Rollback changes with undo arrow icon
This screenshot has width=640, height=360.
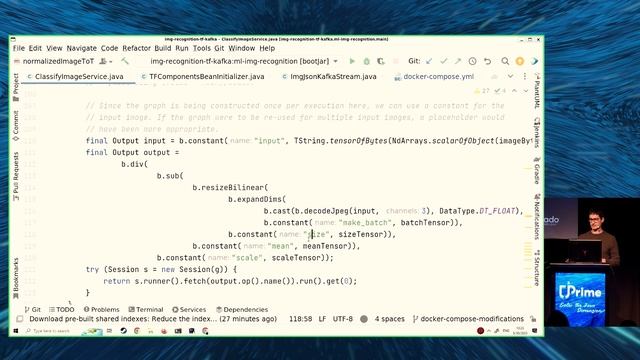[487, 61]
